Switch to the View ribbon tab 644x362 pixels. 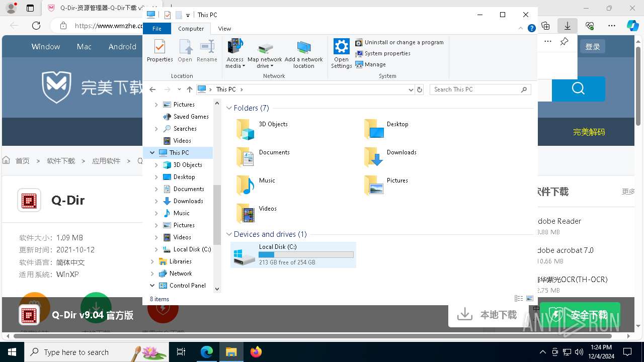(x=224, y=29)
